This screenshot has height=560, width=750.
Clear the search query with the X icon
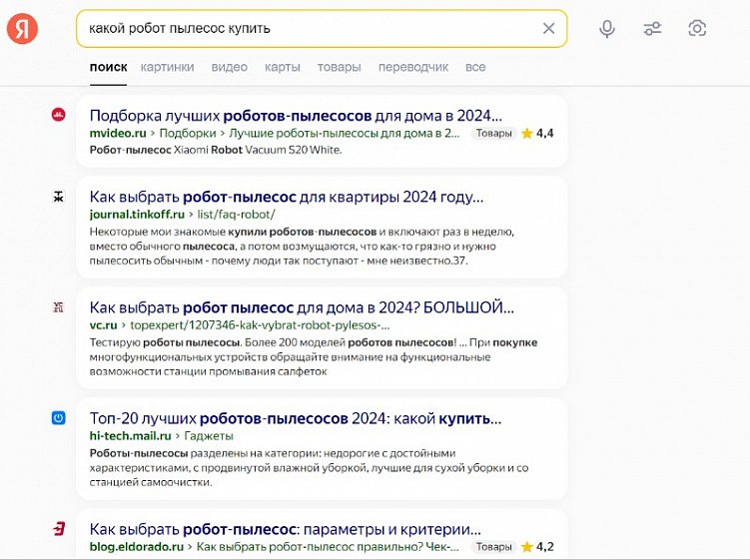[x=548, y=28]
